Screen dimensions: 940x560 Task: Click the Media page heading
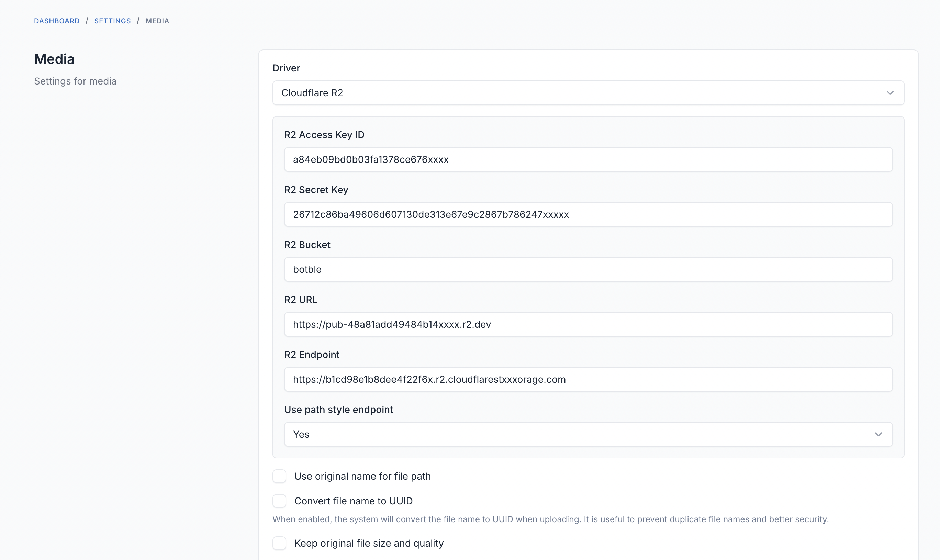click(54, 59)
